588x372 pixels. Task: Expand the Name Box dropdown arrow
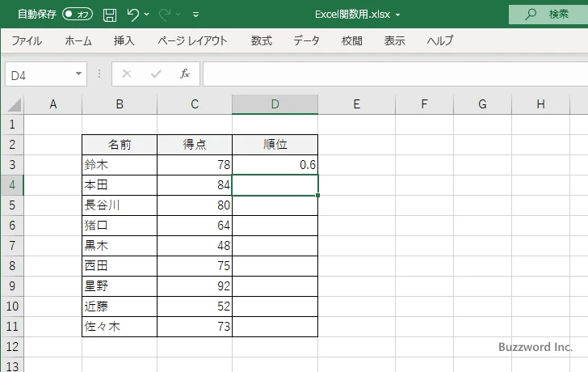point(79,74)
